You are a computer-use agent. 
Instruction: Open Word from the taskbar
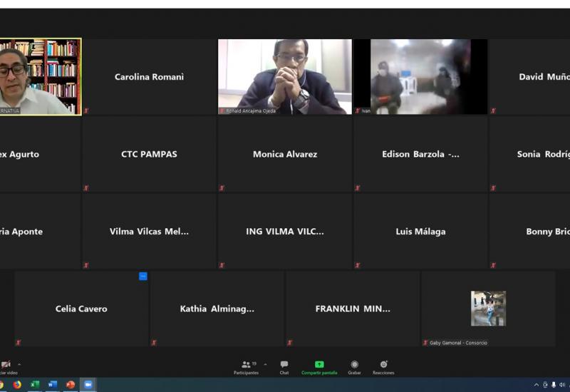tap(52, 385)
